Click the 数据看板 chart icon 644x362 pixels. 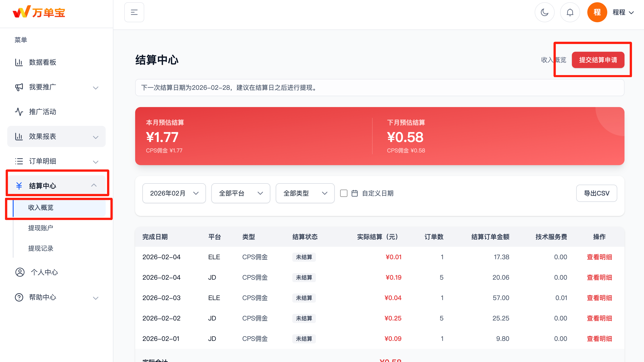(19, 62)
